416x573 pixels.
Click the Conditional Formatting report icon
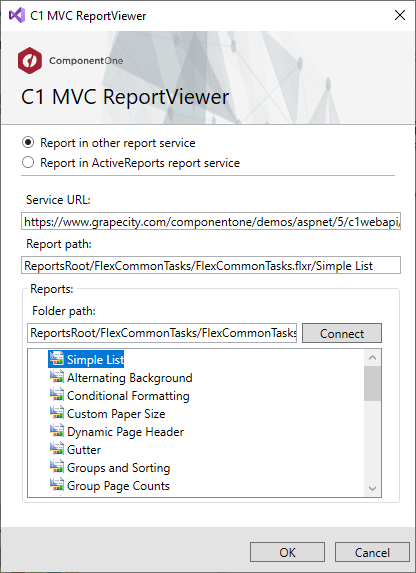[x=57, y=395]
